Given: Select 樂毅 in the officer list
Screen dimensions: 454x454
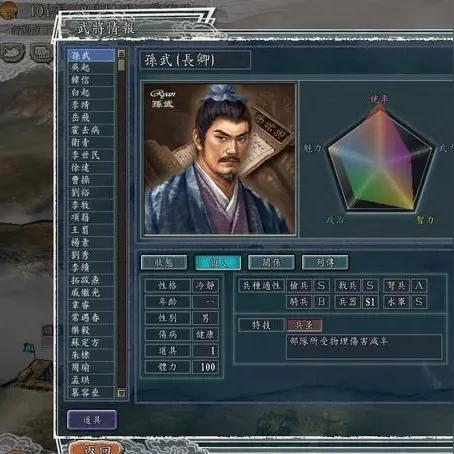Looking at the screenshot, I should click(91, 330).
